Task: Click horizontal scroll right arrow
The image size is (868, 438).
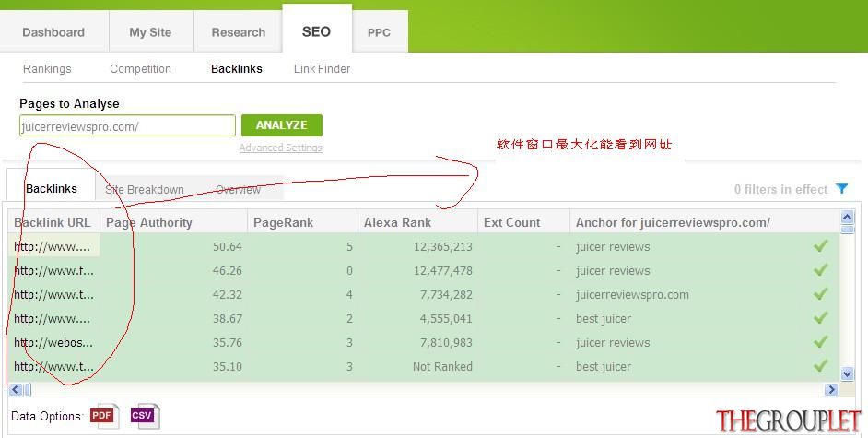Action: (x=831, y=390)
